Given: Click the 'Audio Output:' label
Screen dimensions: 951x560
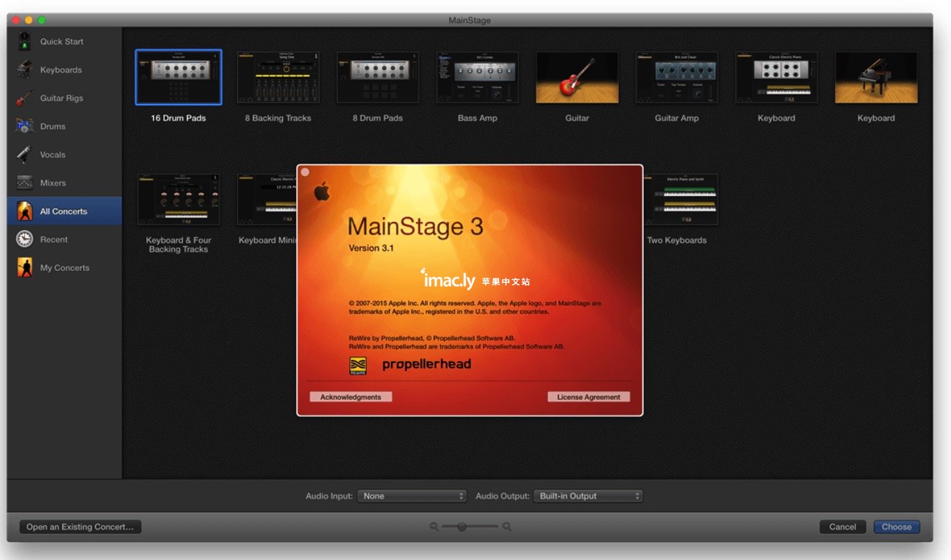Looking at the screenshot, I should (x=503, y=496).
